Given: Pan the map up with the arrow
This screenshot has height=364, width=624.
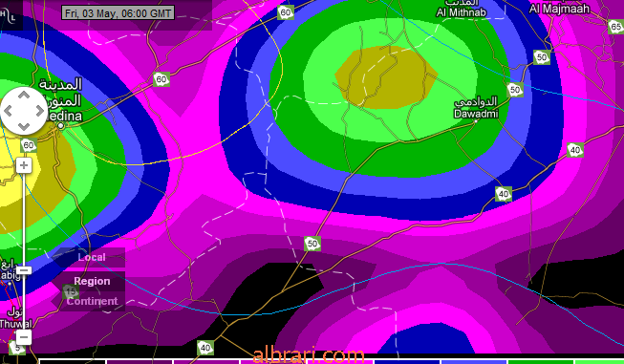Looking at the screenshot, I should coord(24,96).
